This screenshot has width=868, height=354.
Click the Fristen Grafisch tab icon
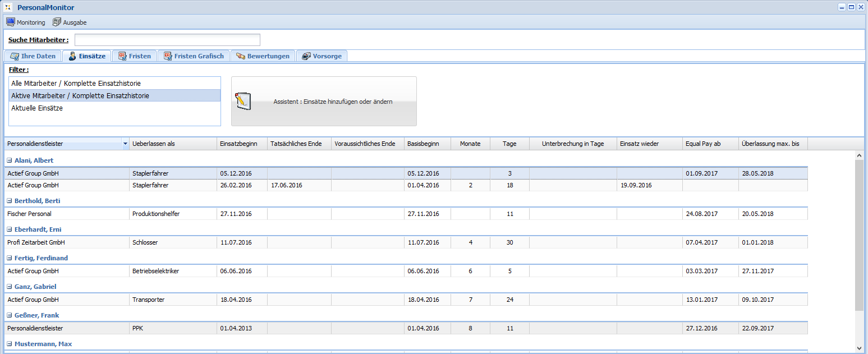pyautogui.click(x=168, y=56)
